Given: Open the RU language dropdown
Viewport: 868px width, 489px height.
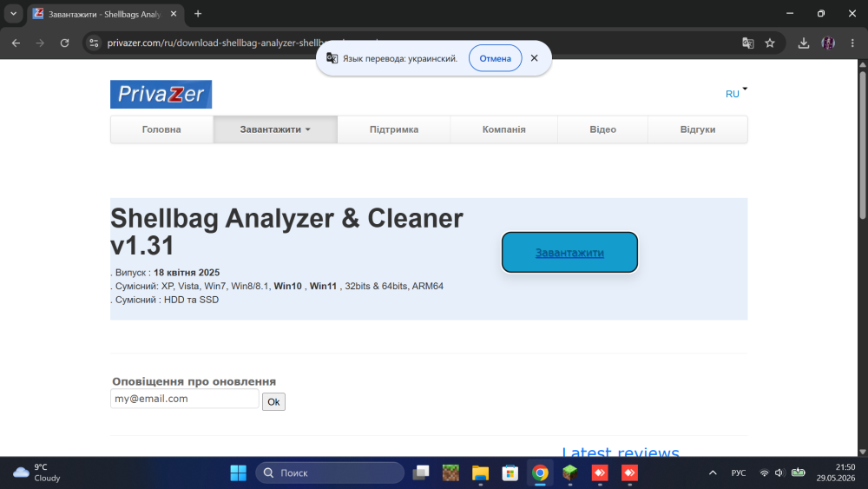Looking at the screenshot, I should (736, 93).
